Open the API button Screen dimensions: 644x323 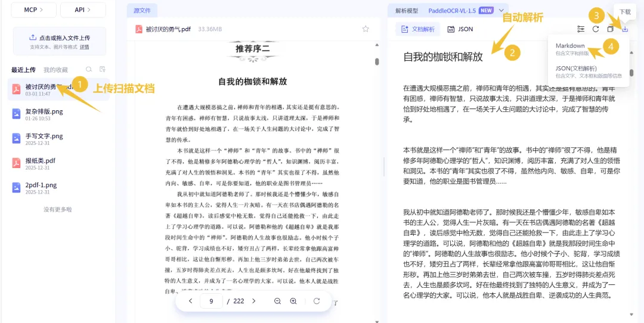coord(83,10)
